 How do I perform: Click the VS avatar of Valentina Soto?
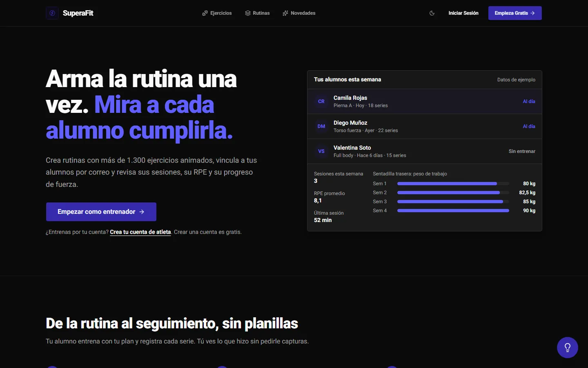click(x=321, y=151)
